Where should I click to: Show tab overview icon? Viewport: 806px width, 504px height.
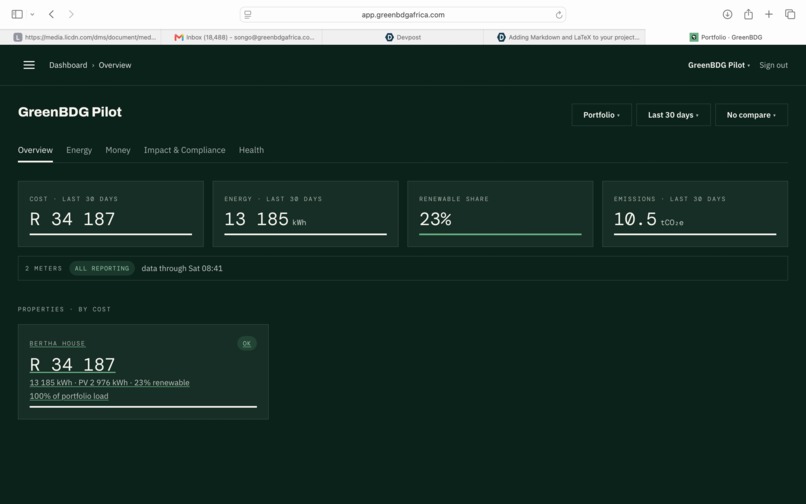790,14
